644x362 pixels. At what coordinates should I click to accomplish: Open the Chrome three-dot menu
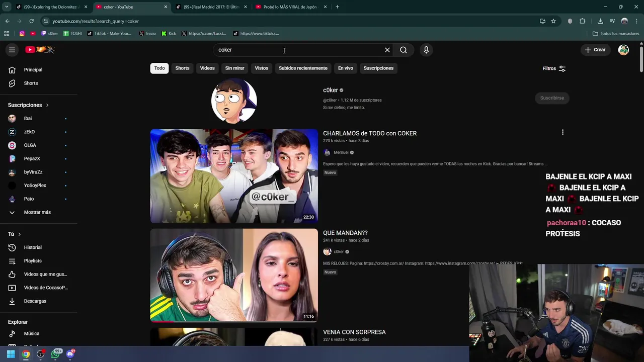pyautogui.click(x=636, y=21)
